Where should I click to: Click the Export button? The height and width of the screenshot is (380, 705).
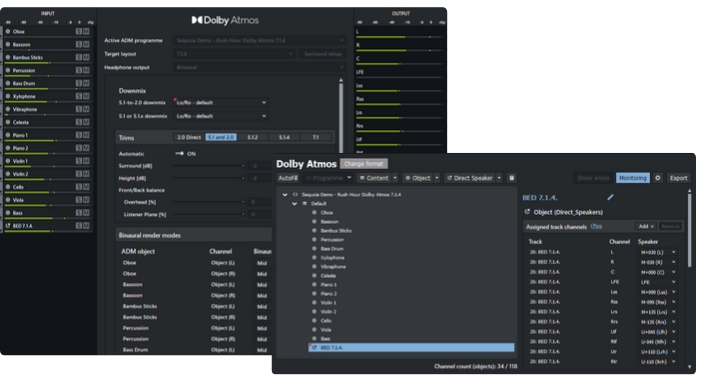click(678, 178)
